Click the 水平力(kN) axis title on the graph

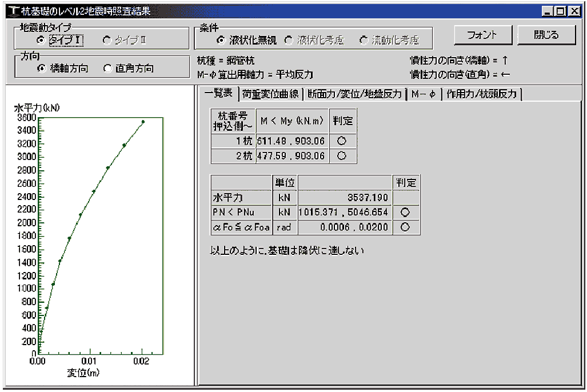click(x=37, y=108)
